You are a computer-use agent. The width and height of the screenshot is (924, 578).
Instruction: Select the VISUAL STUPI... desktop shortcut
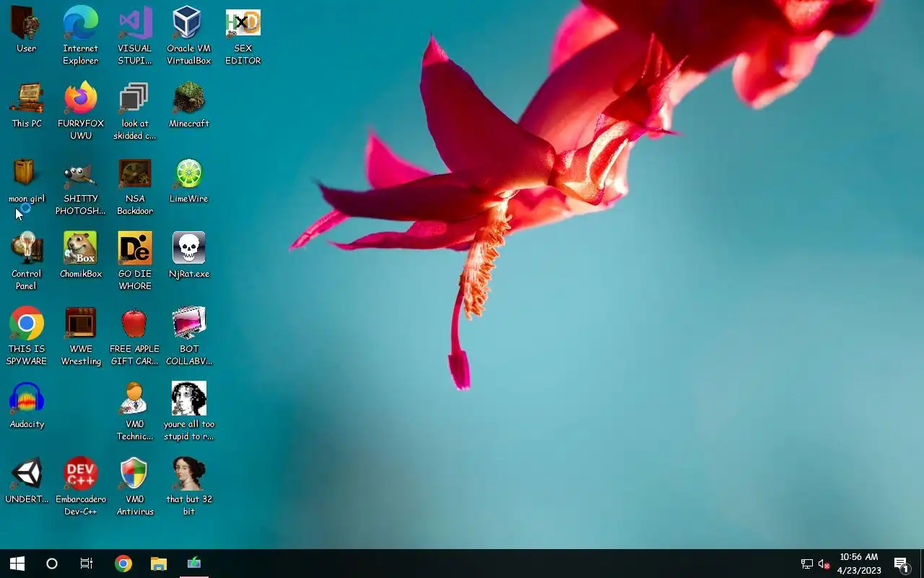click(x=135, y=36)
